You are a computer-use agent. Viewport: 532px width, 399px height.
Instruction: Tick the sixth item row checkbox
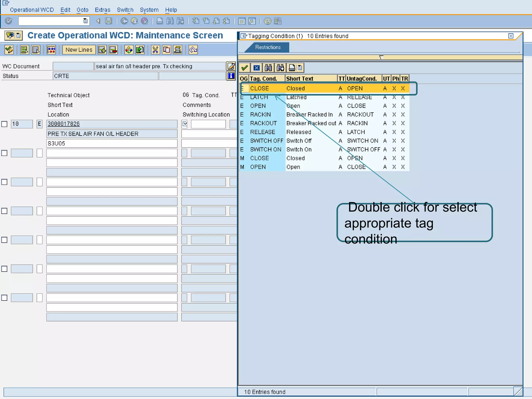[4, 269]
